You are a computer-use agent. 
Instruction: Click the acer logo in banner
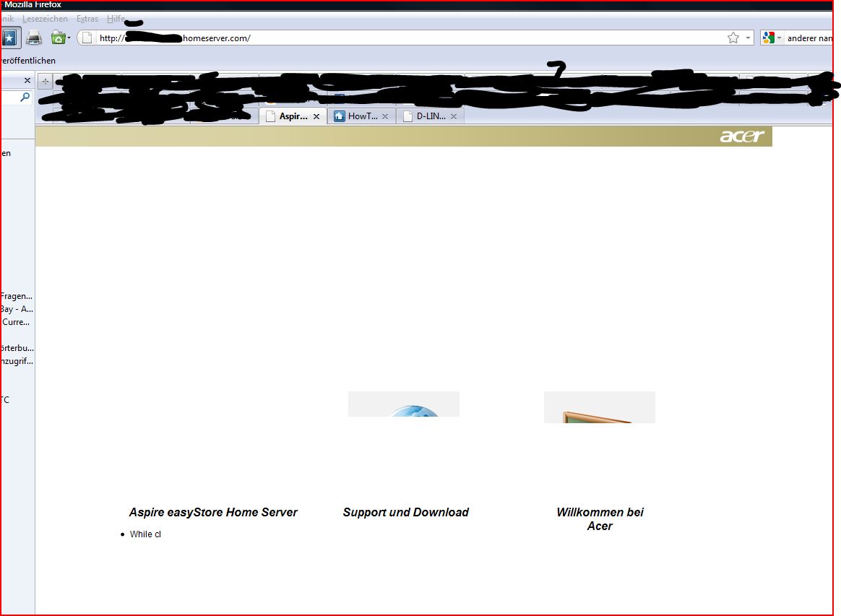[742, 136]
